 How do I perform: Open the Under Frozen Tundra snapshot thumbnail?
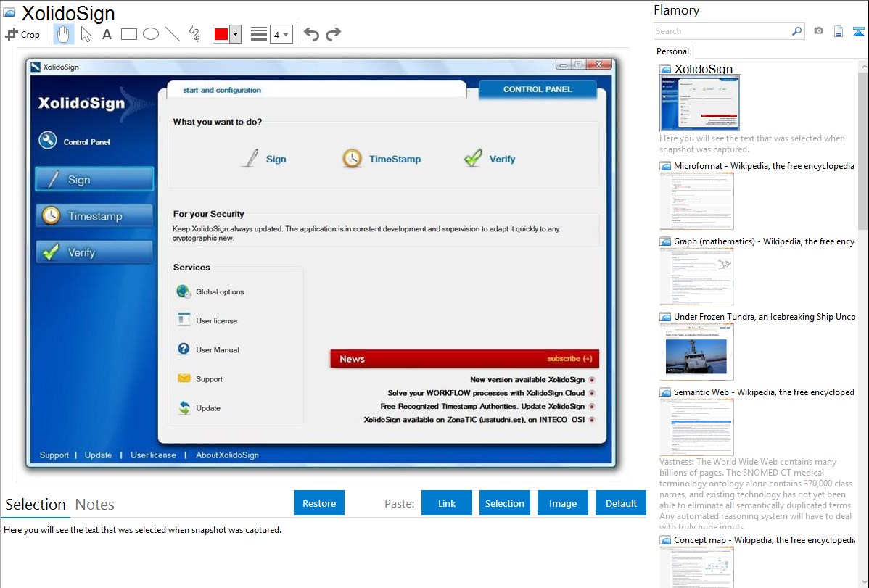(x=696, y=352)
